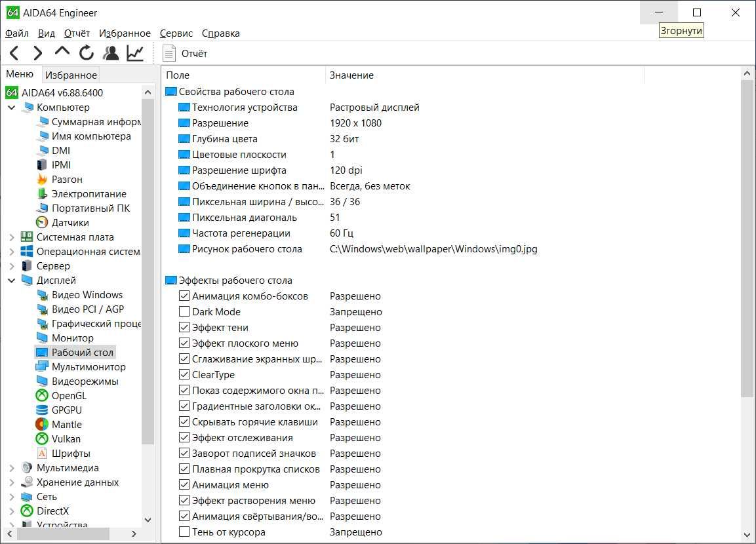This screenshot has height=544, width=756.
Task: Click the Системная плата motherboard icon
Action: 27,237
